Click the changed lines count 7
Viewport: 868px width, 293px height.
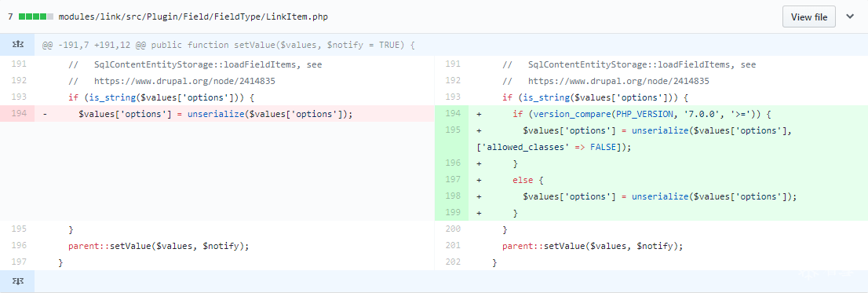pyautogui.click(x=10, y=17)
